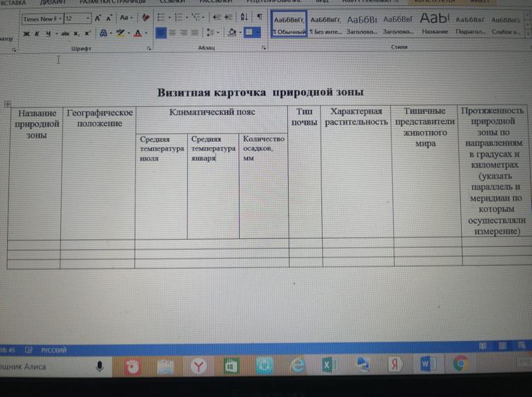This screenshot has height=397, width=532.
Task: Create a multilevel list
Action: 196,17
